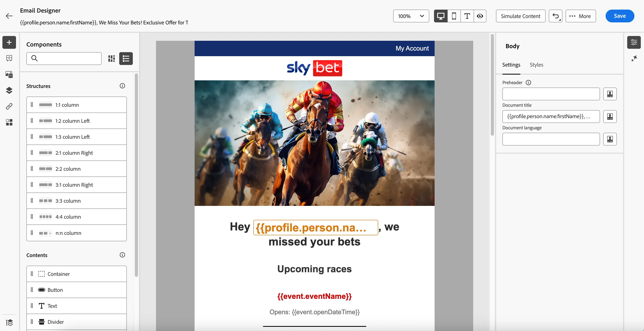
Task: Open the More menu
Action: click(580, 16)
